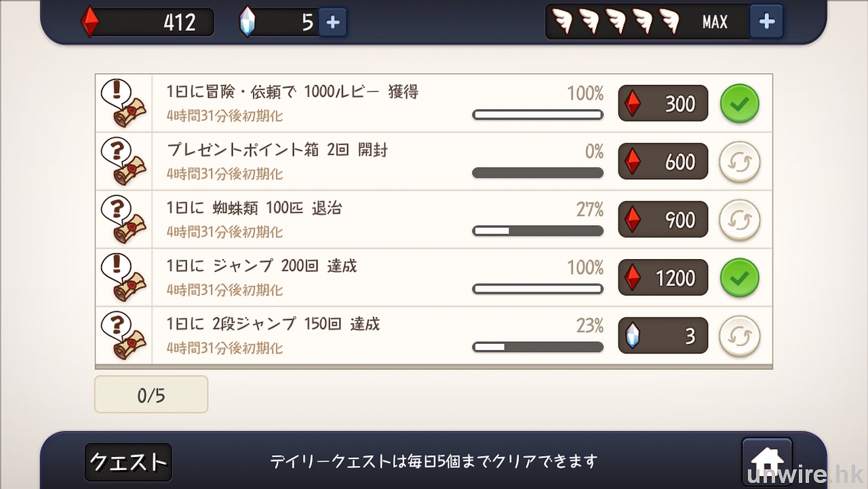Claim the 300 ruby reward checkmark
The height and width of the screenshot is (489, 868).
(739, 104)
